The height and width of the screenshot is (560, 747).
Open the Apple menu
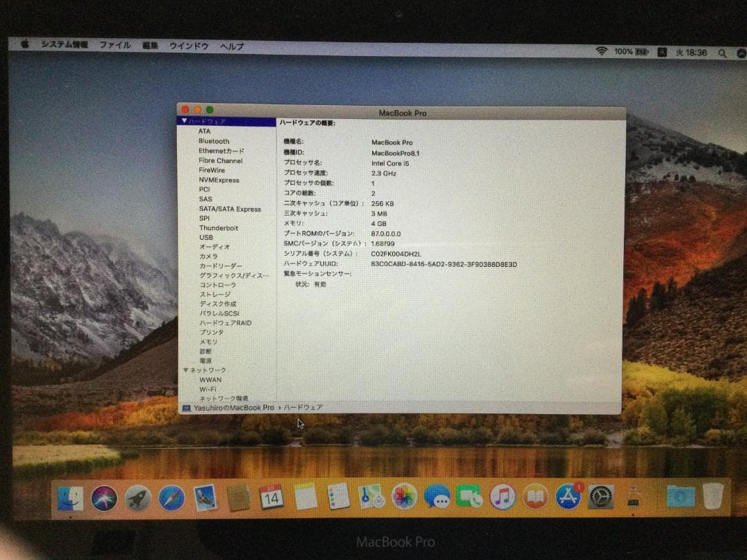(26, 44)
